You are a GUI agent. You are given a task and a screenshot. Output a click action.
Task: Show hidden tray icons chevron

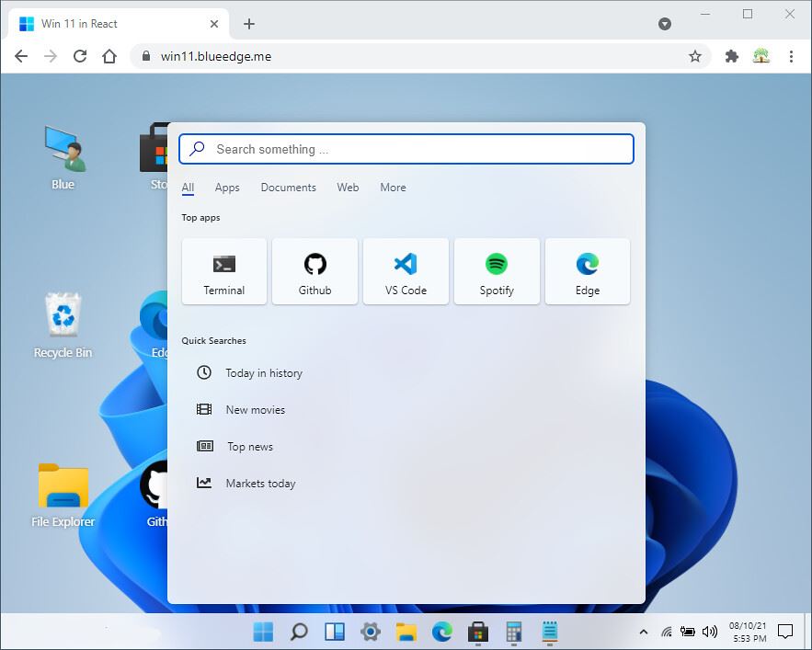pyautogui.click(x=644, y=632)
